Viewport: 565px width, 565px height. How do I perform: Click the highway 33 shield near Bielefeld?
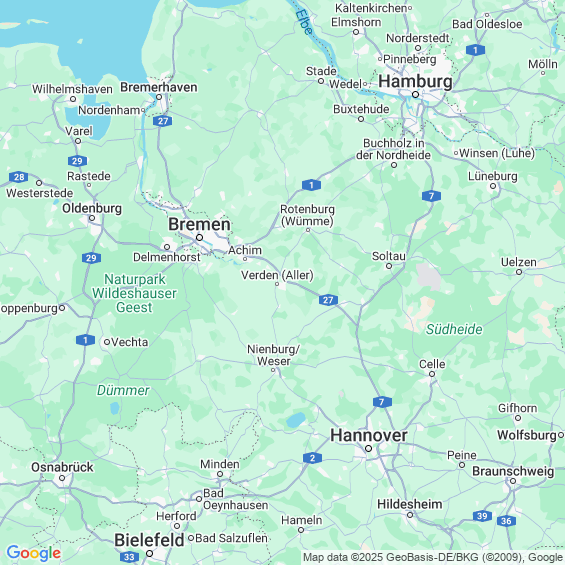tap(129, 557)
